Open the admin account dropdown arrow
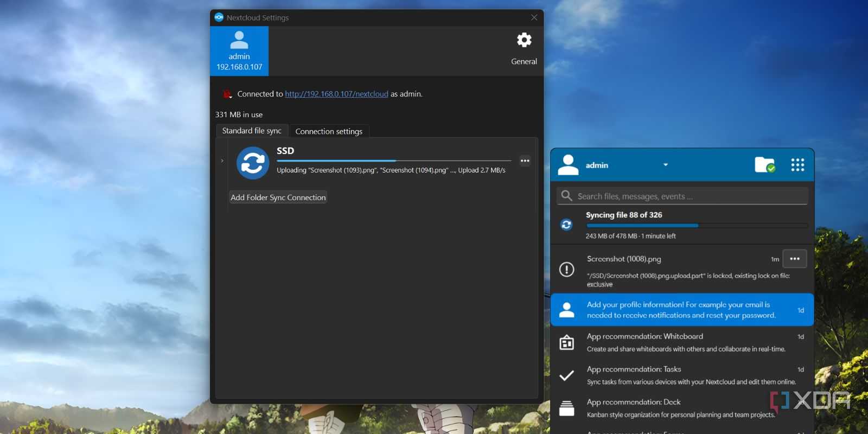Image resolution: width=868 pixels, height=434 pixels. pos(666,165)
